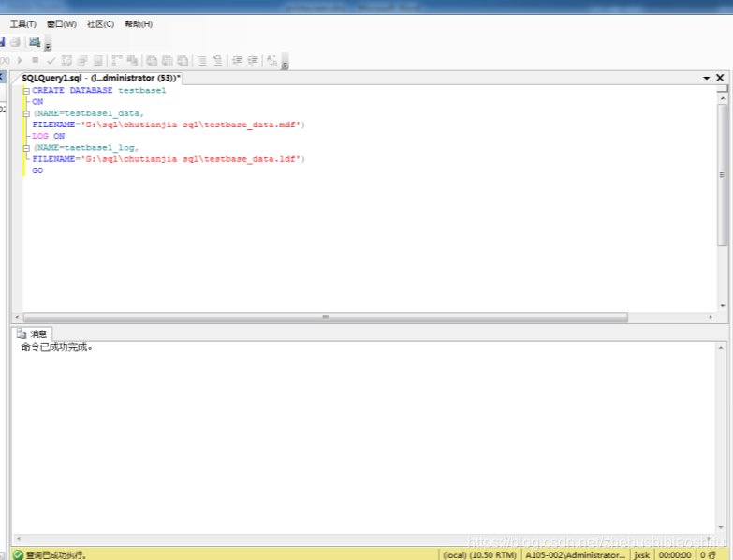Viewport: 733px width, 560px height.
Task: Open the Activity Monitor toolbar icon
Action: (x=35, y=42)
